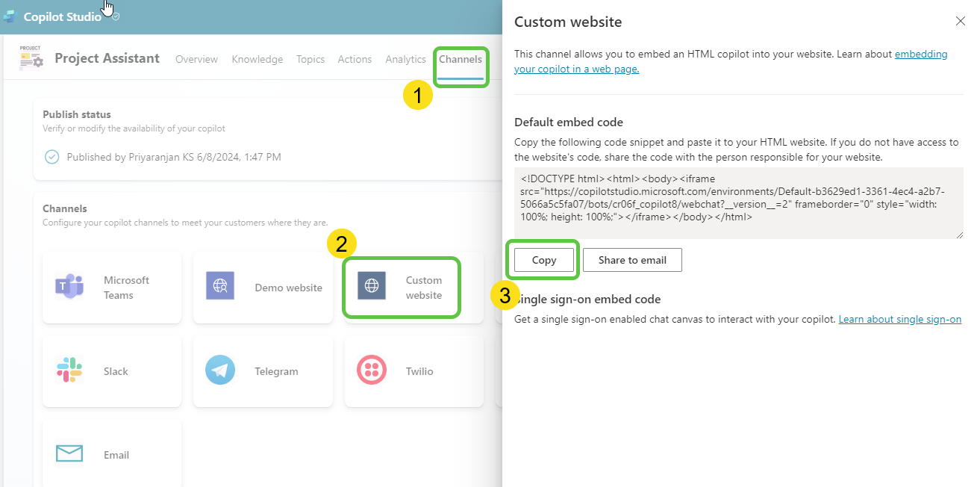The width and height of the screenshot is (980, 487).
Task: Follow the Learn about single sign-on link
Action: (x=899, y=319)
